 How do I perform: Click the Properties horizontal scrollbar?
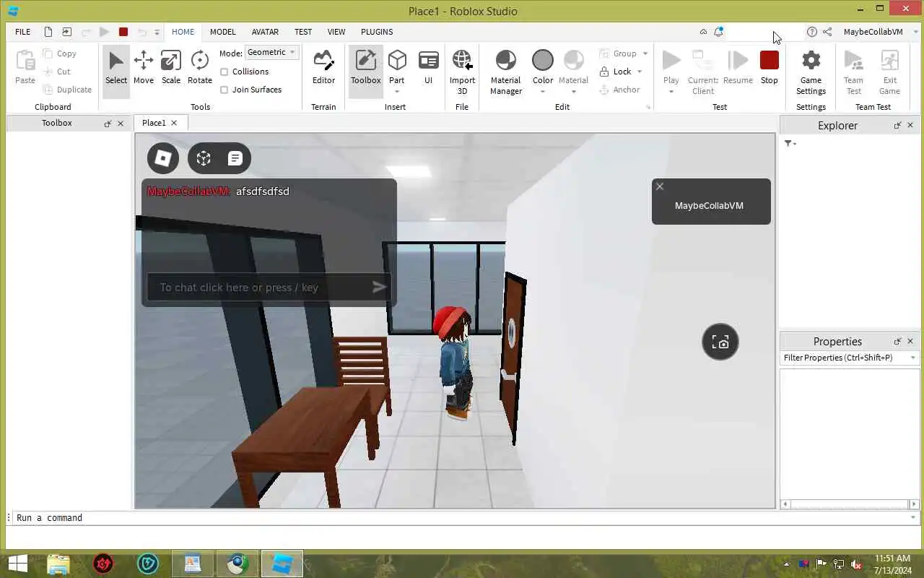coord(850,504)
